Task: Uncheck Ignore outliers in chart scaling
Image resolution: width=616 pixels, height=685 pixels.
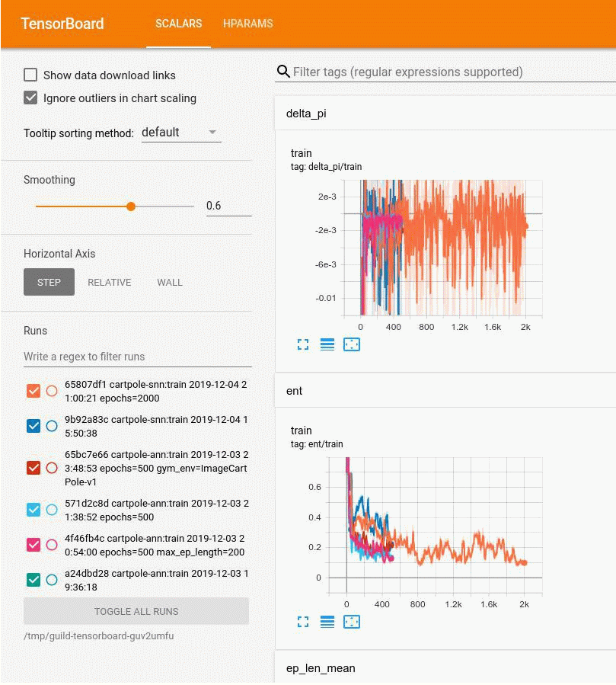Action: [31, 98]
